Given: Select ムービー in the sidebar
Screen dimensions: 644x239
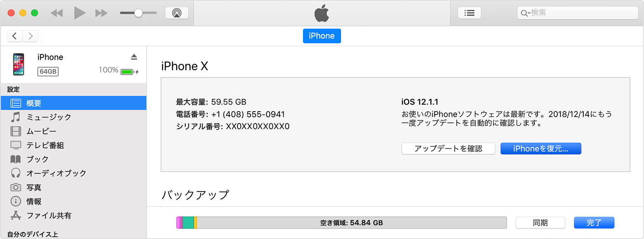Looking at the screenshot, I should 41,131.
